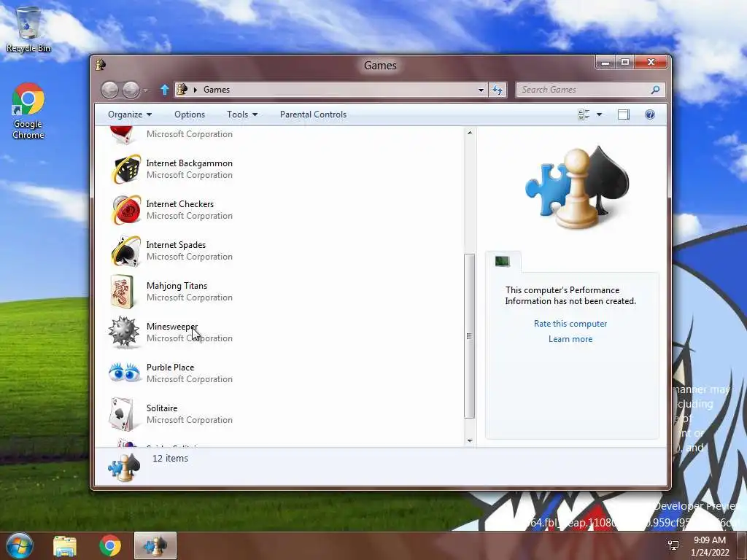Toggle the preview pane button

point(623,114)
